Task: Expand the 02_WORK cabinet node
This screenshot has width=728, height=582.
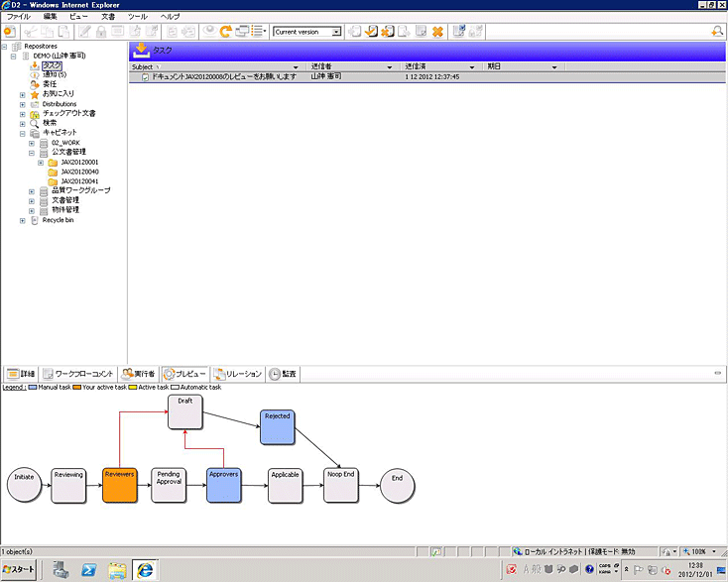Action: (32, 143)
